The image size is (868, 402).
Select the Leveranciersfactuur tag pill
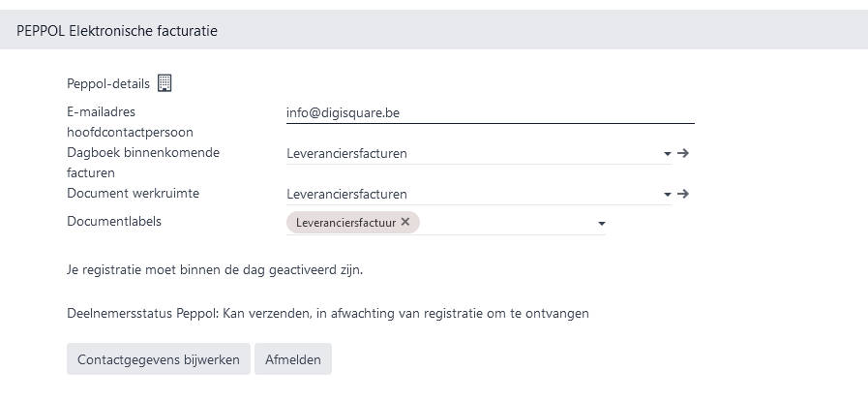tap(345, 223)
